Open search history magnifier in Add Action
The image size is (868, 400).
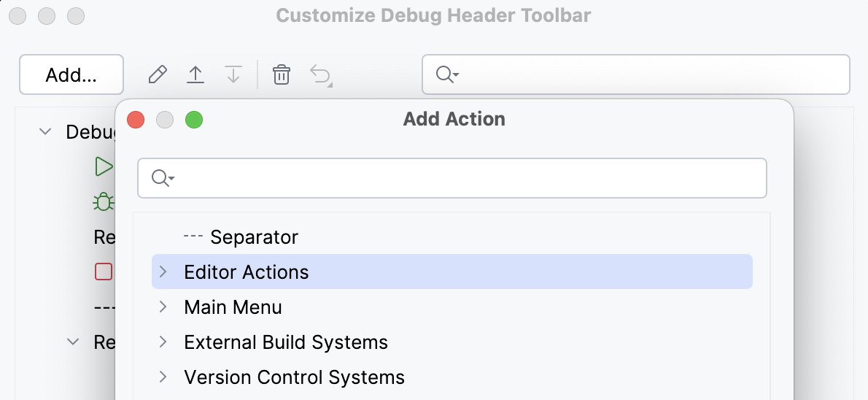(161, 178)
